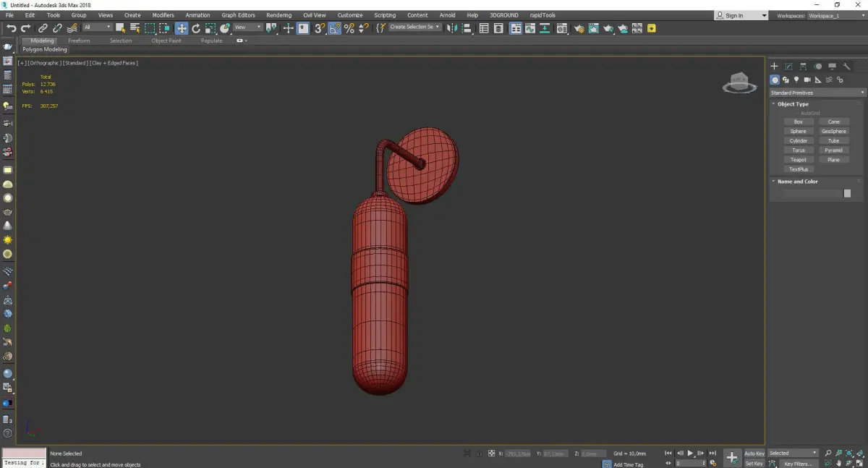Viewport: 868px width, 468px height.
Task: Open the Schematic View icon
Action: pos(544,28)
